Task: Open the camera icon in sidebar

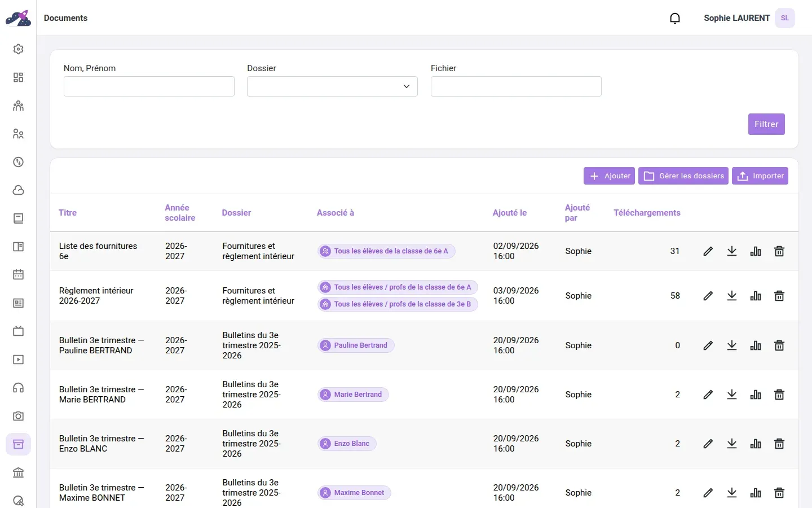Action: click(x=18, y=416)
